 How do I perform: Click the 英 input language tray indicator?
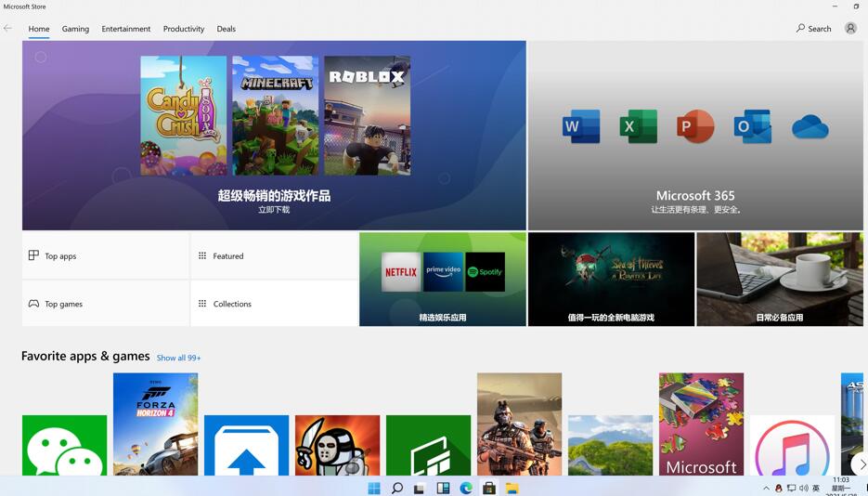(816, 489)
